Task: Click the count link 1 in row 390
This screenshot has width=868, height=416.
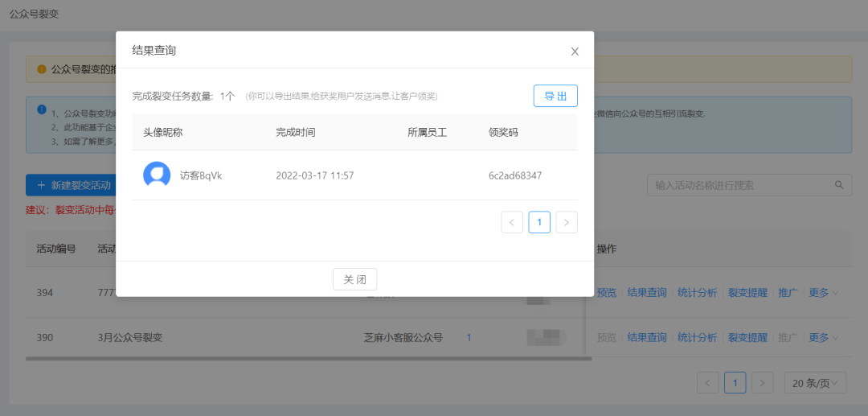Action: click(x=469, y=337)
